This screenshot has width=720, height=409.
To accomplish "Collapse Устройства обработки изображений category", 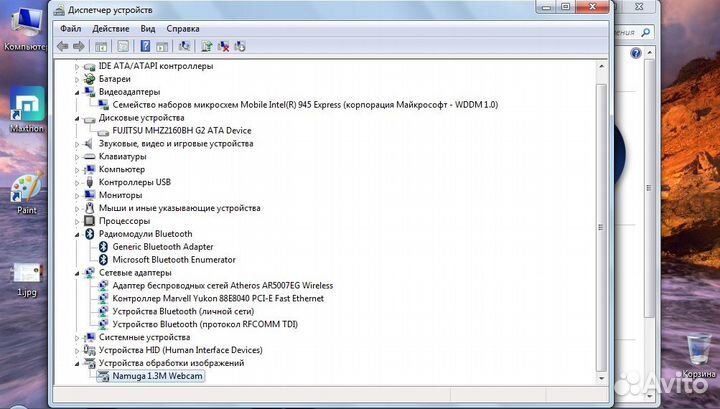I will coord(77,364).
